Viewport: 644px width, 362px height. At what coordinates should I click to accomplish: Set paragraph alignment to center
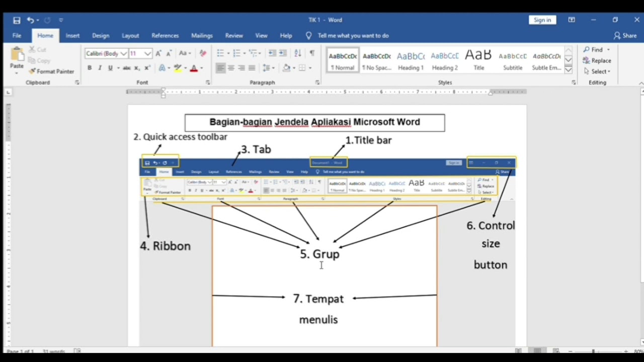231,68
